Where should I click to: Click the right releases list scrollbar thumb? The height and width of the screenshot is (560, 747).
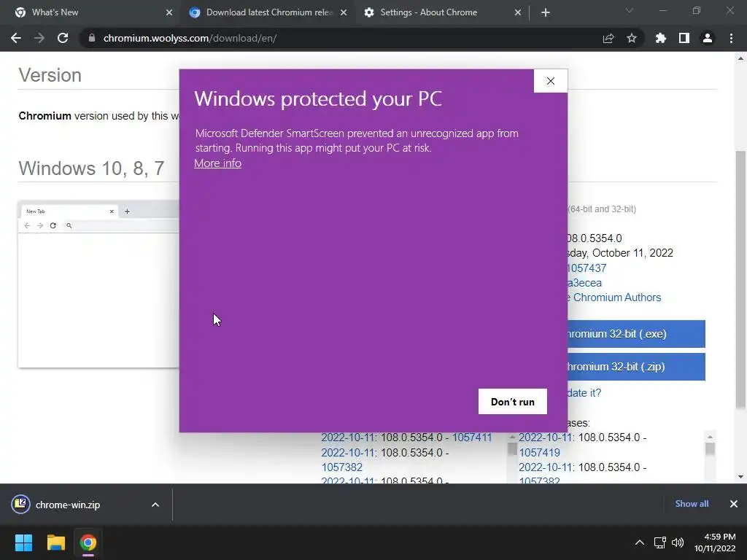(710, 448)
